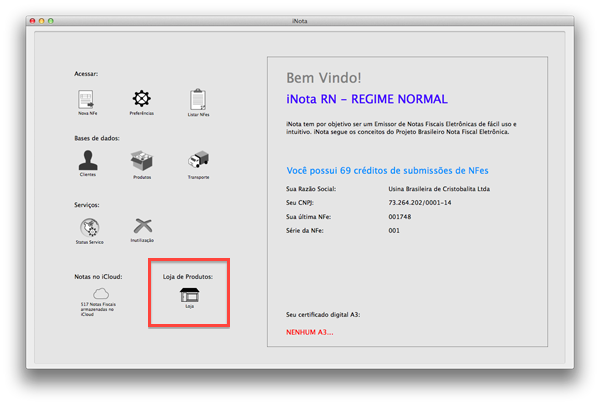Click the 'Loja de Produtos:' label
The width and height of the screenshot is (600, 405).
[x=188, y=276]
